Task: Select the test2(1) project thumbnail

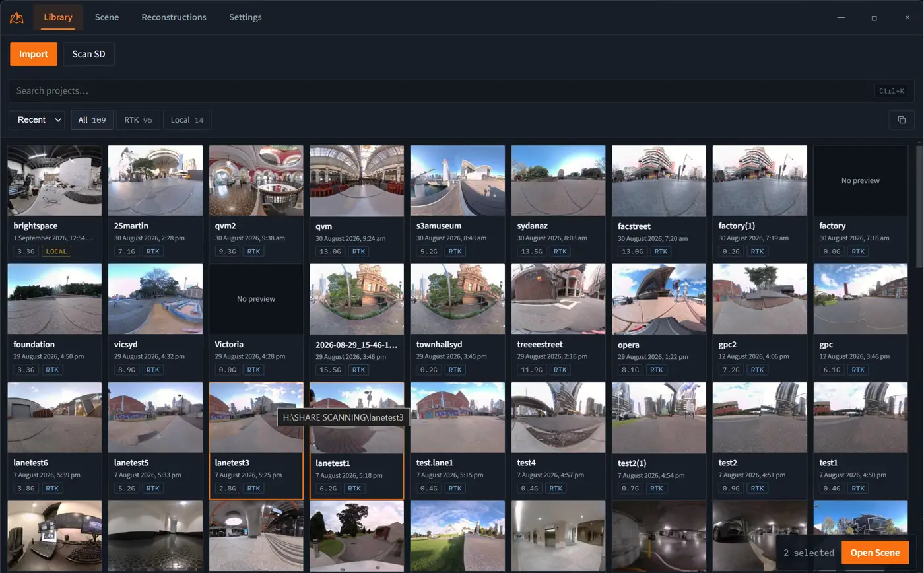Action: (x=659, y=418)
